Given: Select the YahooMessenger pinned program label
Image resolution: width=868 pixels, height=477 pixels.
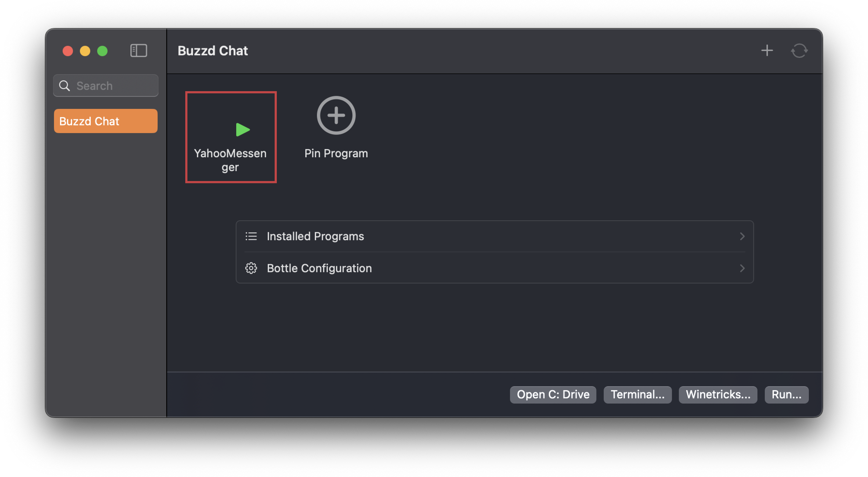Looking at the screenshot, I should coord(230,160).
